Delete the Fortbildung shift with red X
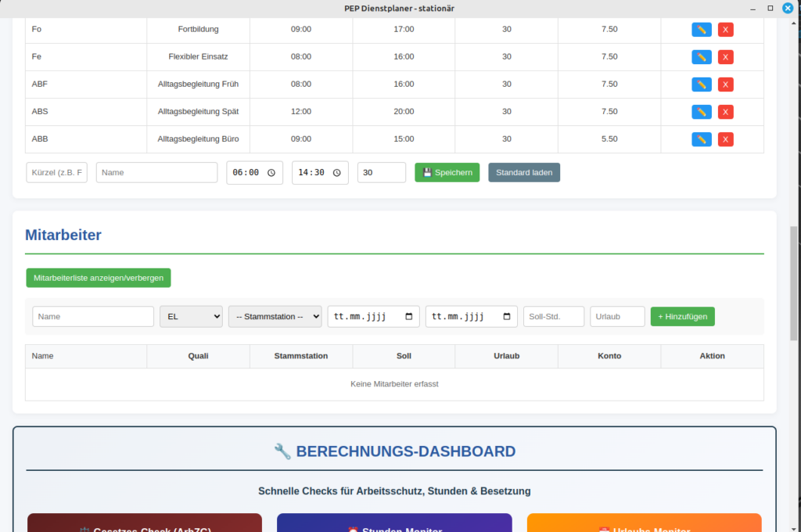 (x=725, y=30)
